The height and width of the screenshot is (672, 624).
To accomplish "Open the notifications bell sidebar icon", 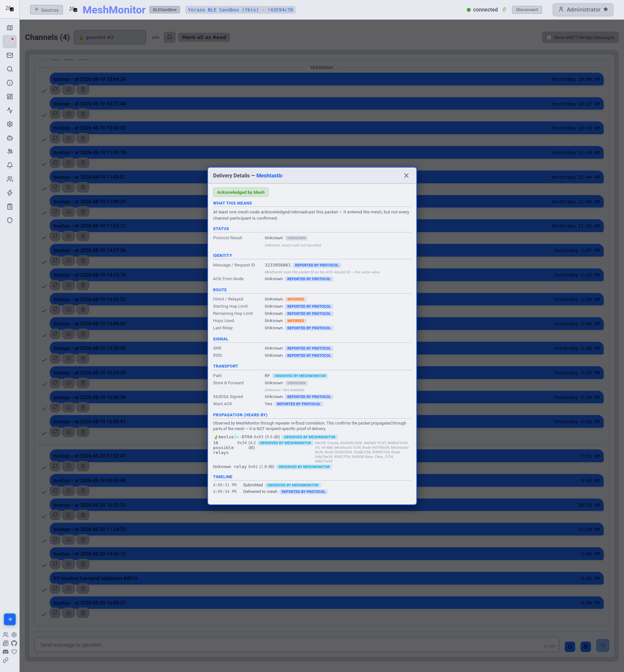I will click(x=10, y=165).
